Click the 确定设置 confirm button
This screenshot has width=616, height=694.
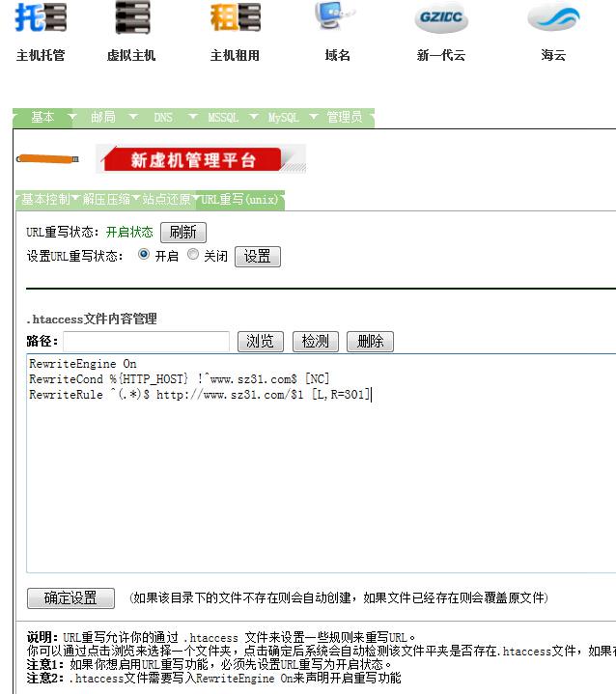pos(70,598)
